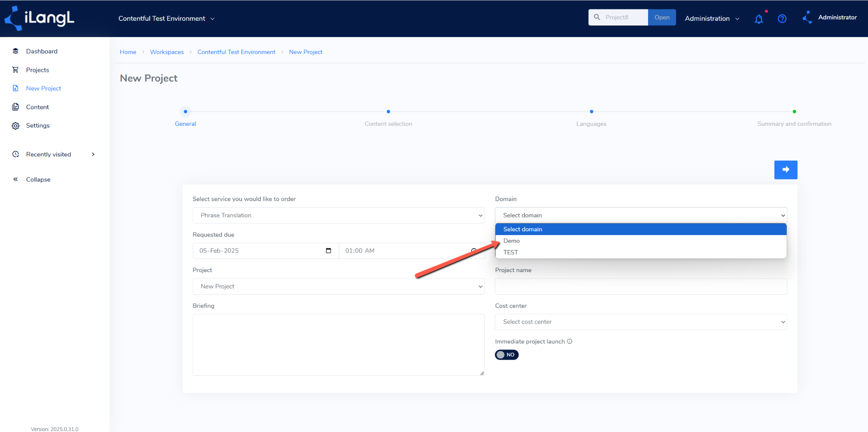Screen dimensions: 868x432
Task: Click the New Project document icon
Action: [x=16, y=88]
